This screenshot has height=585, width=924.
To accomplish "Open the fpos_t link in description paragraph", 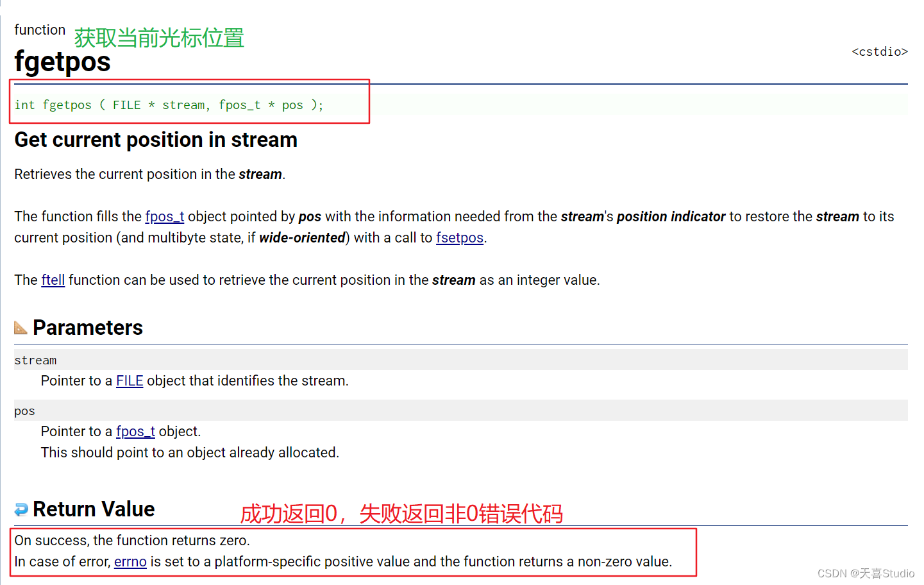I will click(165, 217).
